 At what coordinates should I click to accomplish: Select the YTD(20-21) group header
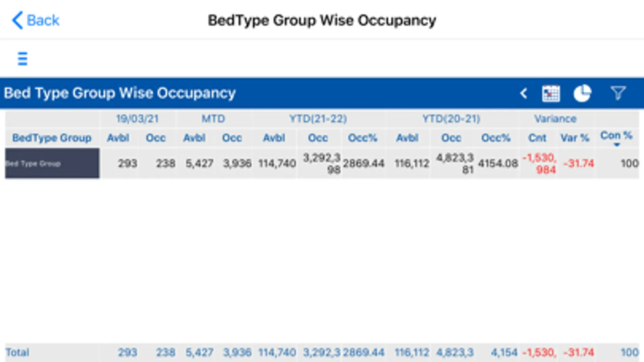451,119
